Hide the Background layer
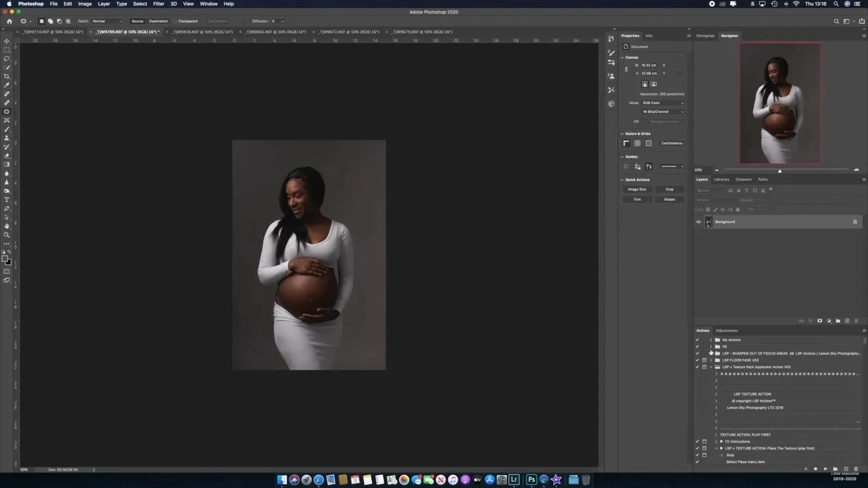The width and height of the screenshot is (868, 488). tap(699, 222)
